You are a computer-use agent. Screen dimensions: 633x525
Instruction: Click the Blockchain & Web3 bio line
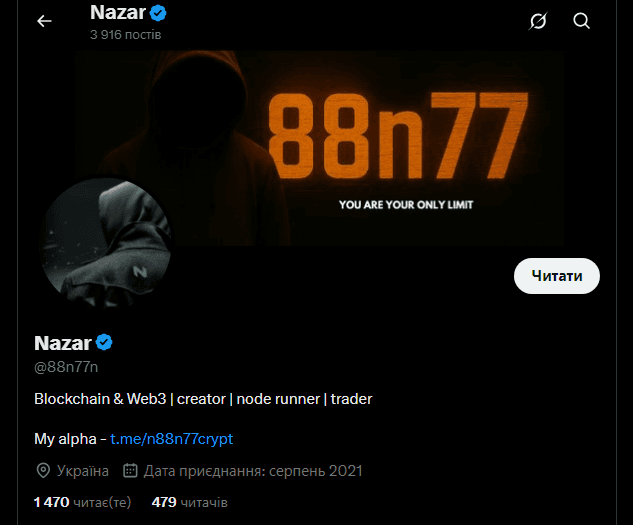203,399
